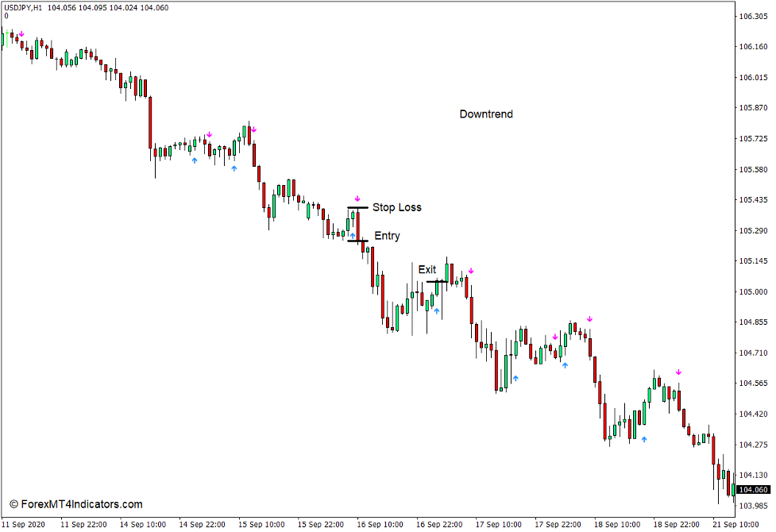The height and width of the screenshot is (532, 776).
Task: Click the blue buy arrow near 17 Sep 10:00
Action: tap(516, 379)
